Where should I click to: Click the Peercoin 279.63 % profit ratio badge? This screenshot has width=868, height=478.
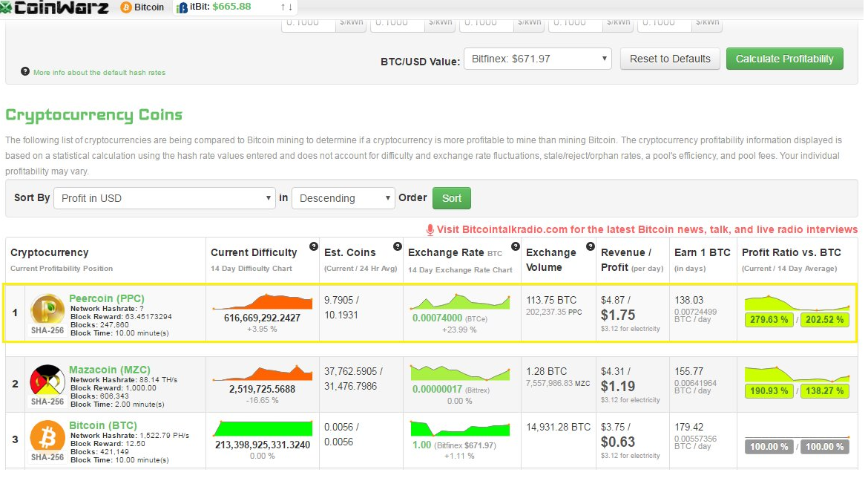point(769,320)
